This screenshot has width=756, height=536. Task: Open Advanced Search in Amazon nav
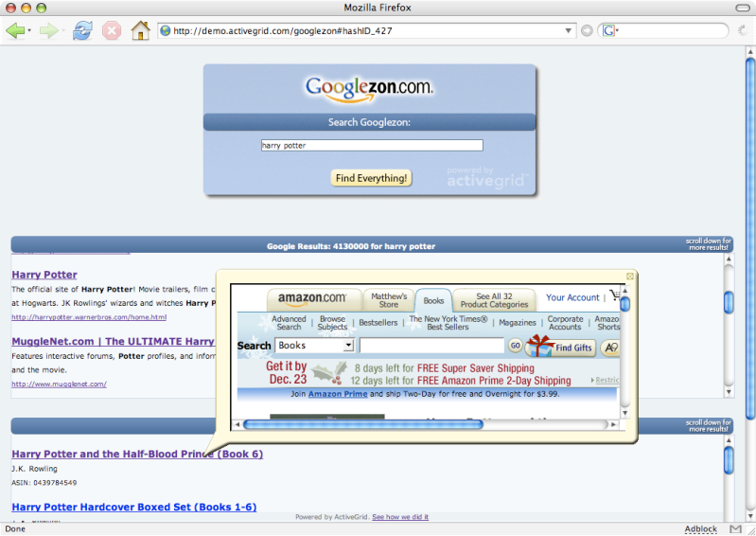(x=289, y=323)
